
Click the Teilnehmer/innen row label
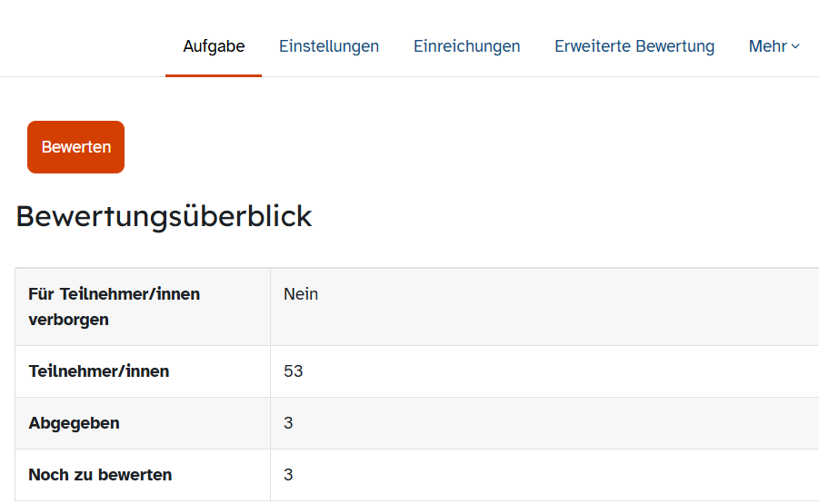click(99, 371)
